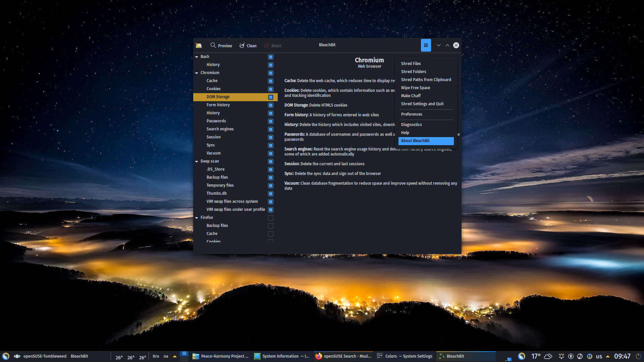Screen dimensions: 644x362
Task: Choose Wipe Free Space
Action: 426,88
